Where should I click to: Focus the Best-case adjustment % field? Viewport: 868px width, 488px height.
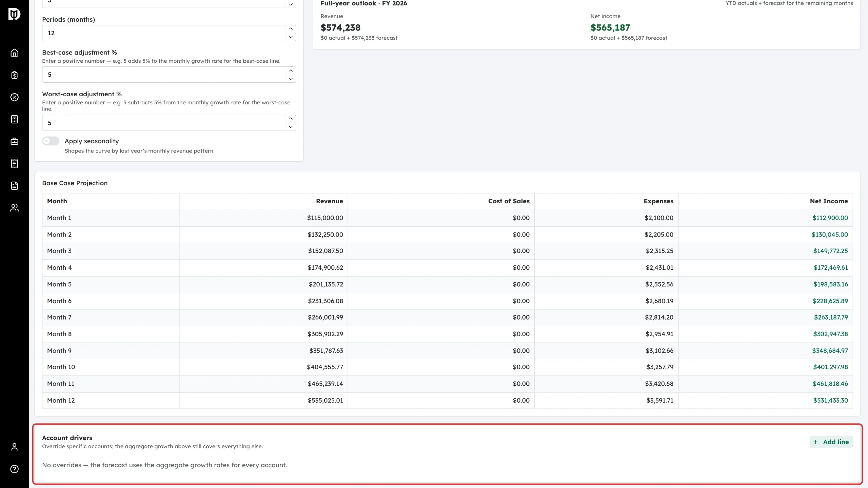(x=163, y=75)
